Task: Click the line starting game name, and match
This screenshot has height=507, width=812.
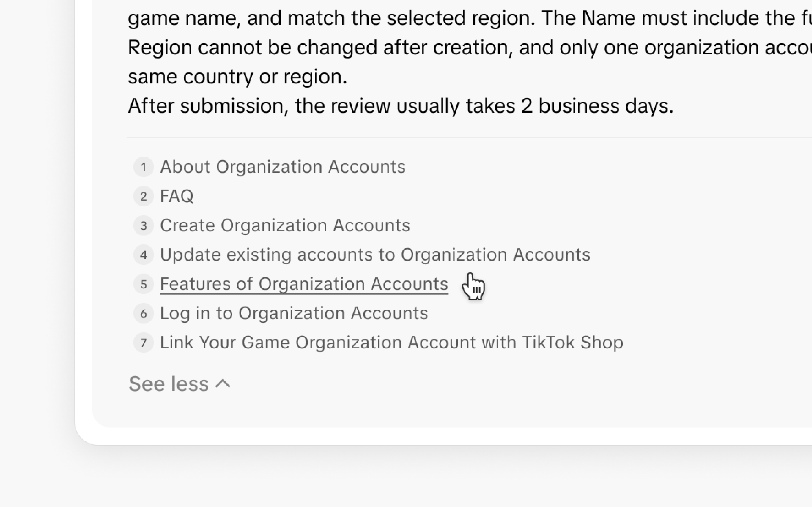Action: (x=470, y=18)
